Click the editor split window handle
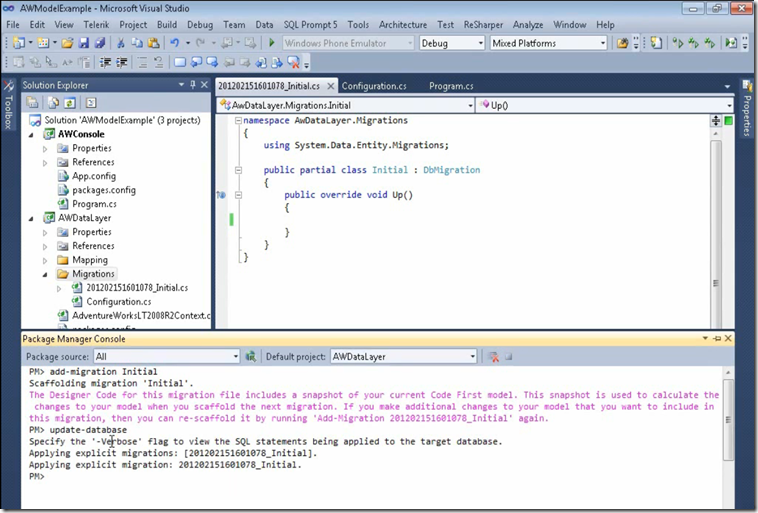The height and width of the screenshot is (513, 758). tap(716, 120)
